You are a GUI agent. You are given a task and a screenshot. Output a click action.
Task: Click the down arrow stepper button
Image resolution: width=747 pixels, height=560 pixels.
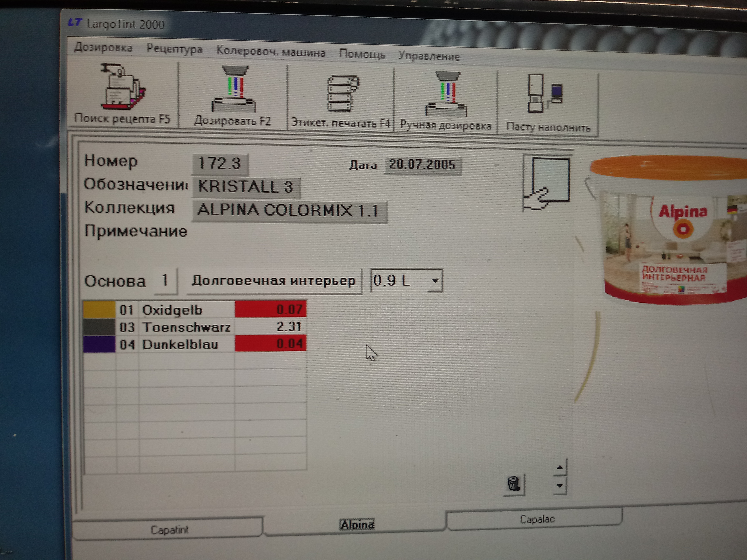click(560, 486)
